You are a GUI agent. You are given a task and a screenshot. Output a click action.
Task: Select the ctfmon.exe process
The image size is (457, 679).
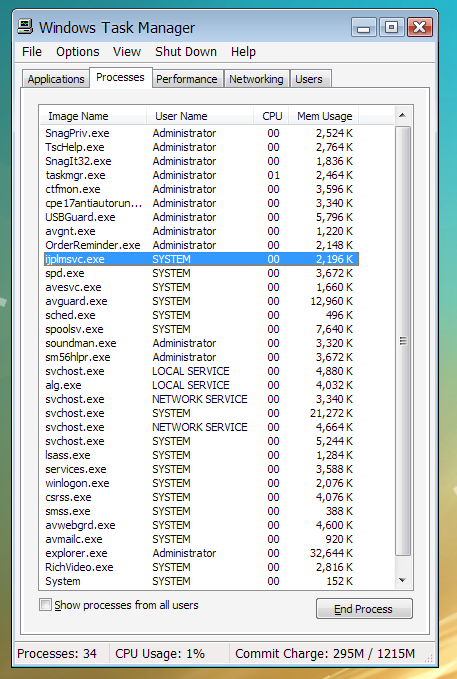(x=201, y=189)
